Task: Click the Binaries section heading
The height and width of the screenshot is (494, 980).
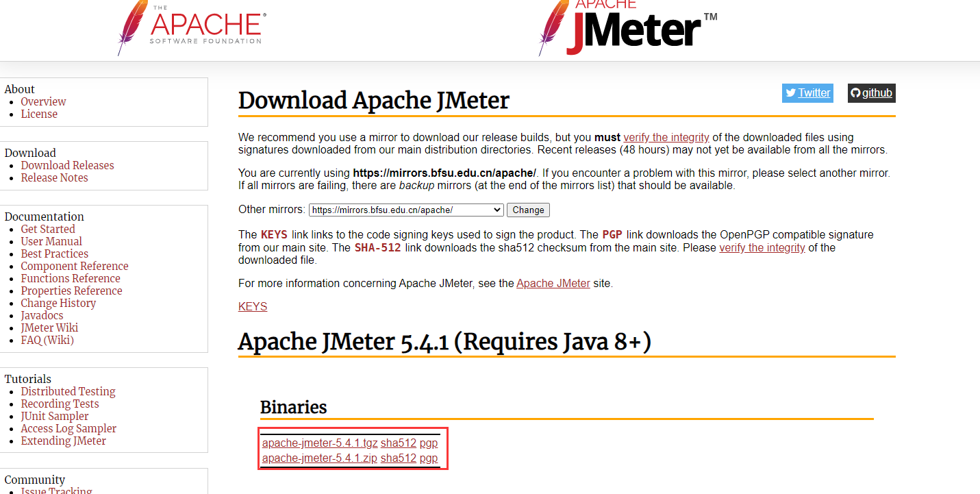Action: point(294,407)
